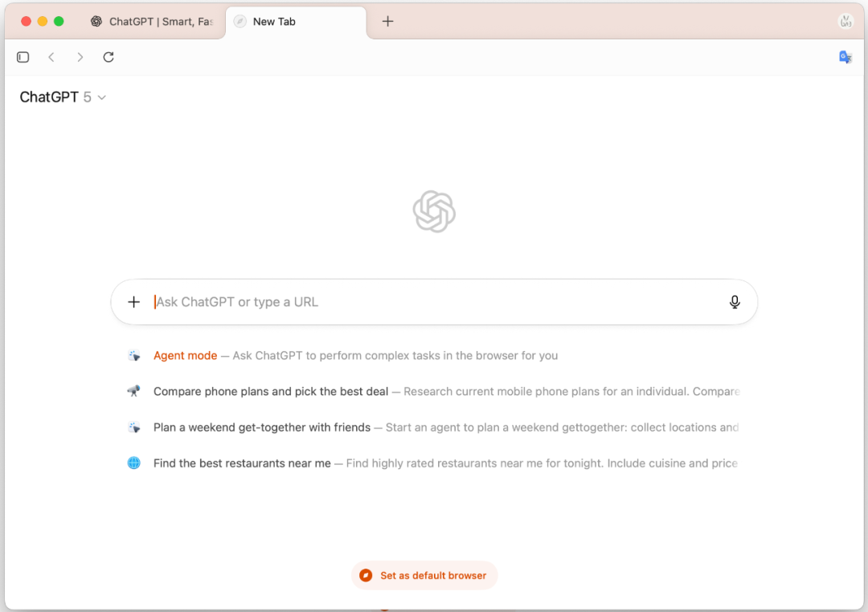868x612 pixels.
Task: Click Set as default browser button
Action: (x=424, y=575)
